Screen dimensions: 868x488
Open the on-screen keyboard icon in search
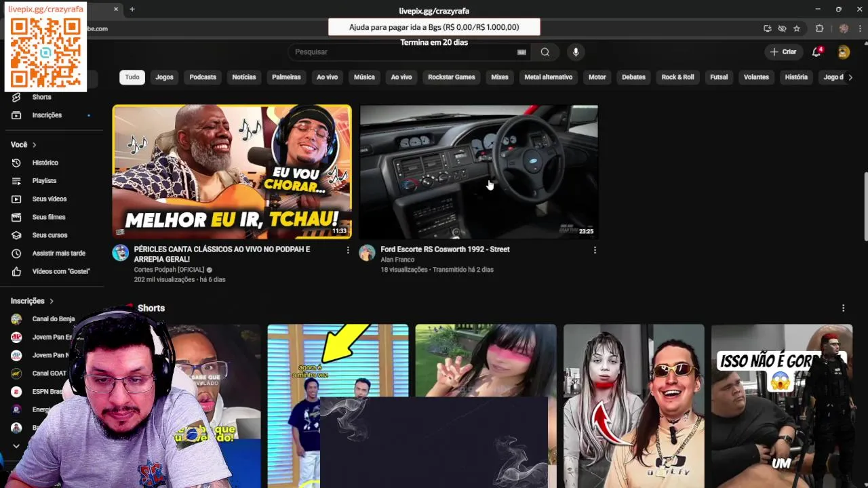pos(521,52)
